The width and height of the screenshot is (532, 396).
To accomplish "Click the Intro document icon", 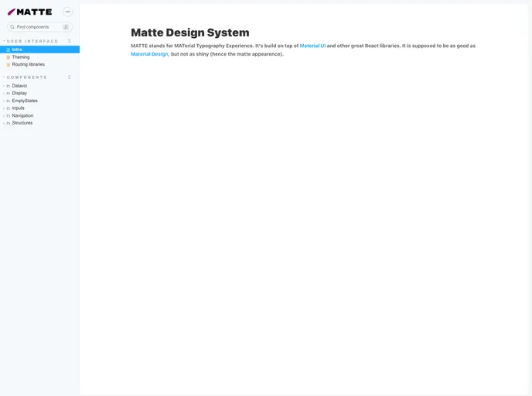I will coord(9,49).
